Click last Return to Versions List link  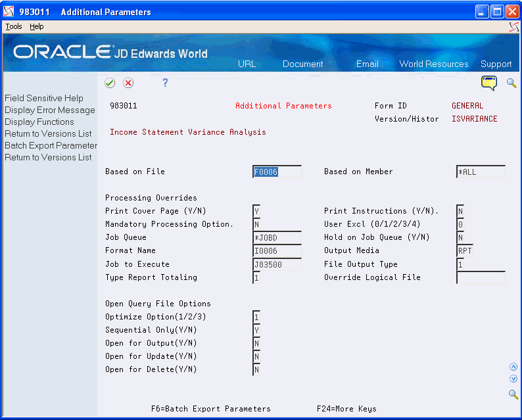coord(48,157)
